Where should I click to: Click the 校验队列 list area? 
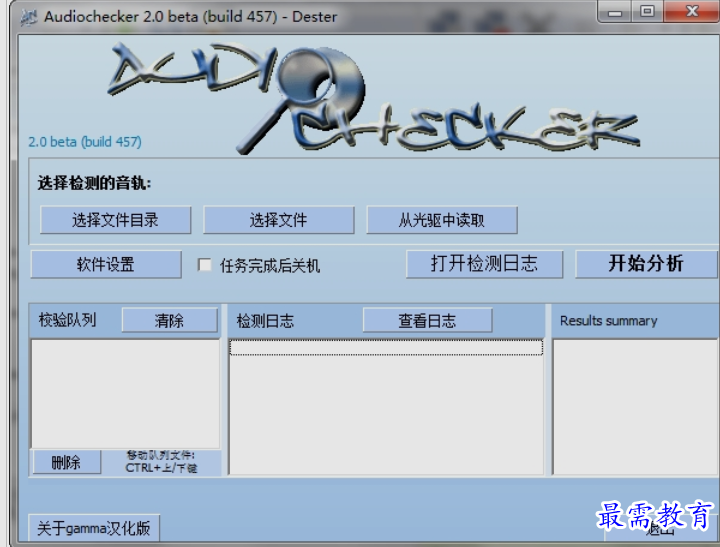(x=125, y=394)
